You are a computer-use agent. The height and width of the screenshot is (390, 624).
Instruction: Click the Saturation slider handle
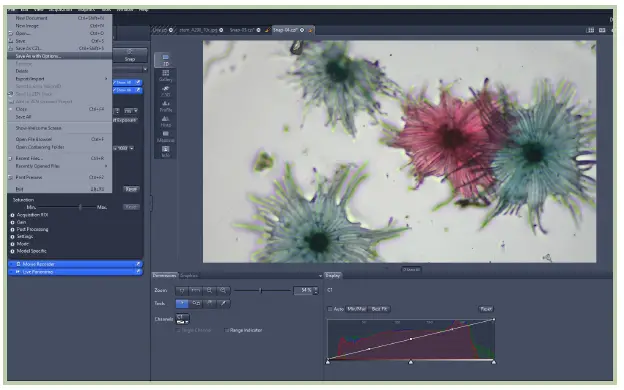[80, 207]
